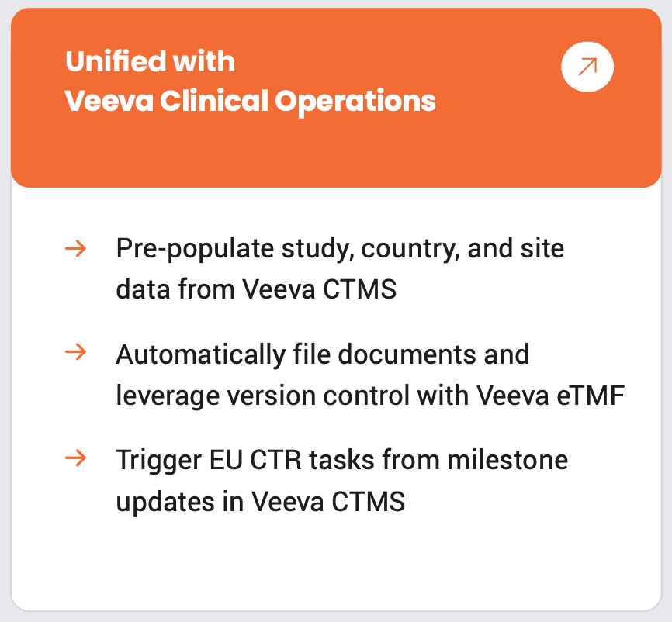Click the arrow bullet beside "Automatically file documents"
Image resolution: width=672 pixels, height=622 pixels.
click(x=75, y=353)
